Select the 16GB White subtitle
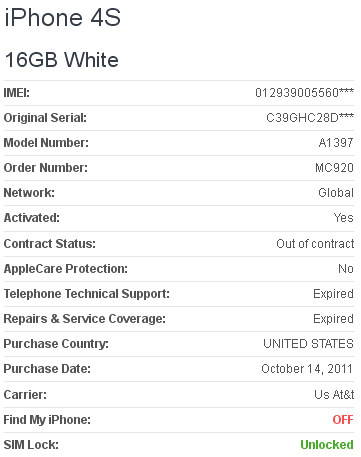 point(62,60)
